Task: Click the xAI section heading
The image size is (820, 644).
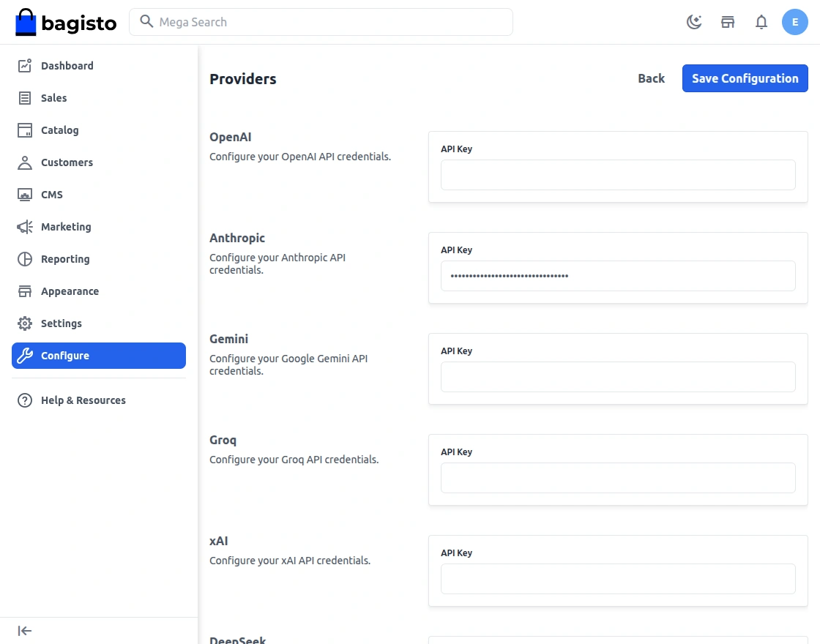Action: (x=219, y=541)
